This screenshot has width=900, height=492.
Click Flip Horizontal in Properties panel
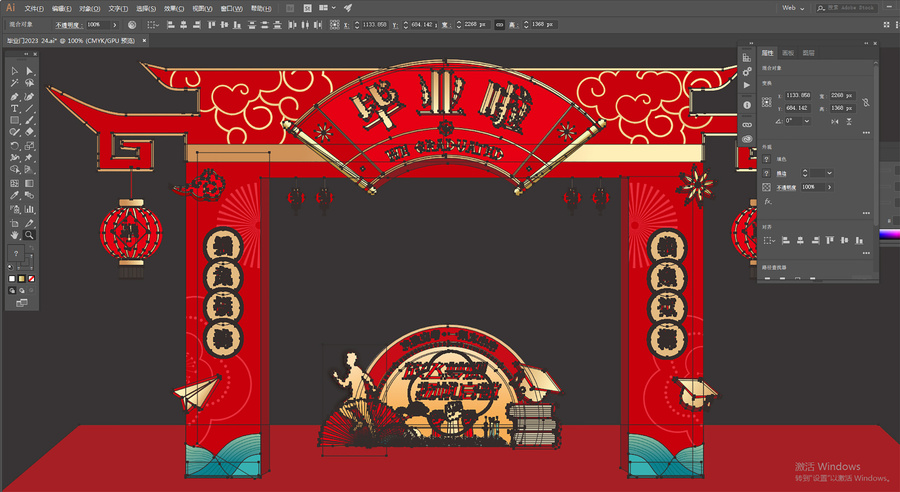835,122
